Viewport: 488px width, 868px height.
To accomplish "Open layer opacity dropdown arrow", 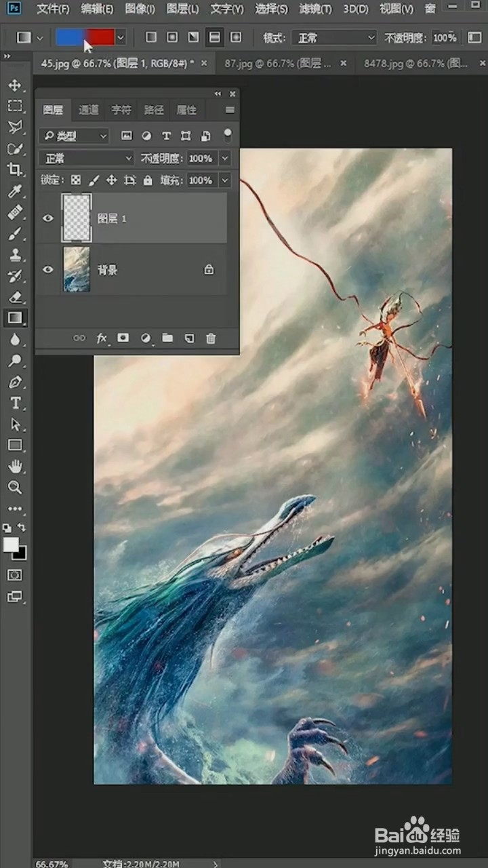I will 225,158.
